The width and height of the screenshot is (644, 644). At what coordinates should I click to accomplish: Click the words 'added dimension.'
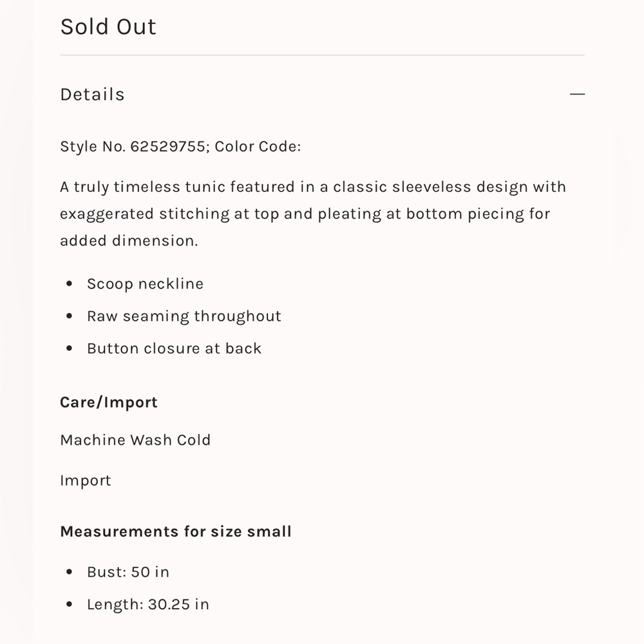[129, 241]
